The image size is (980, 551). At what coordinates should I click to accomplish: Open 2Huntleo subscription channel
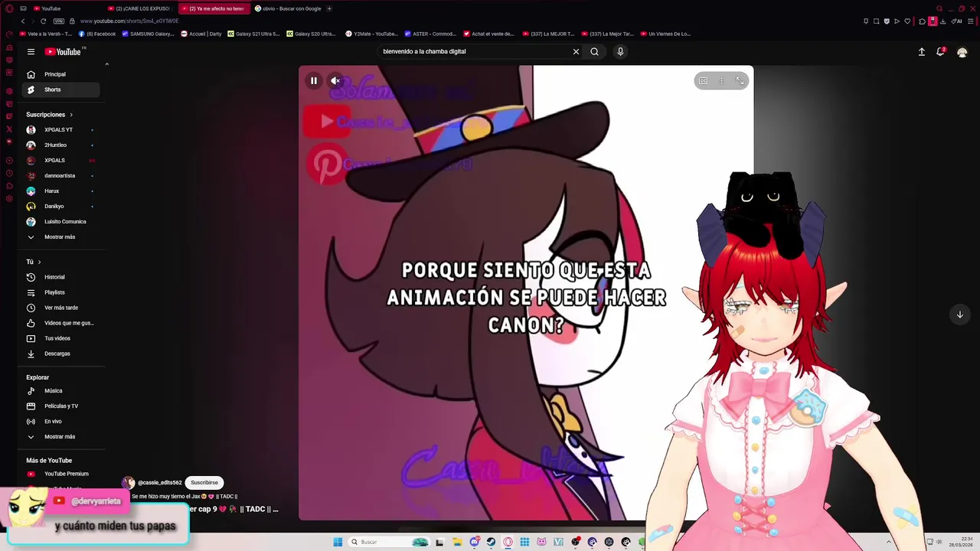tap(61, 145)
